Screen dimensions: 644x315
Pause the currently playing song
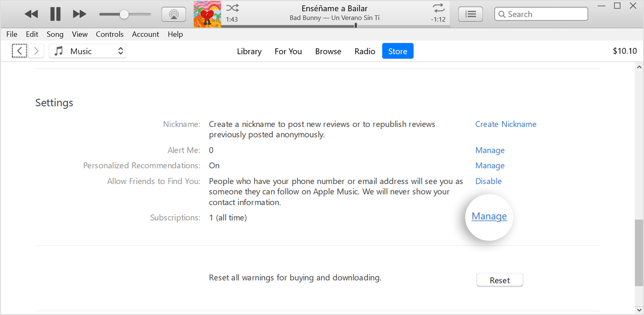point(55,14)
